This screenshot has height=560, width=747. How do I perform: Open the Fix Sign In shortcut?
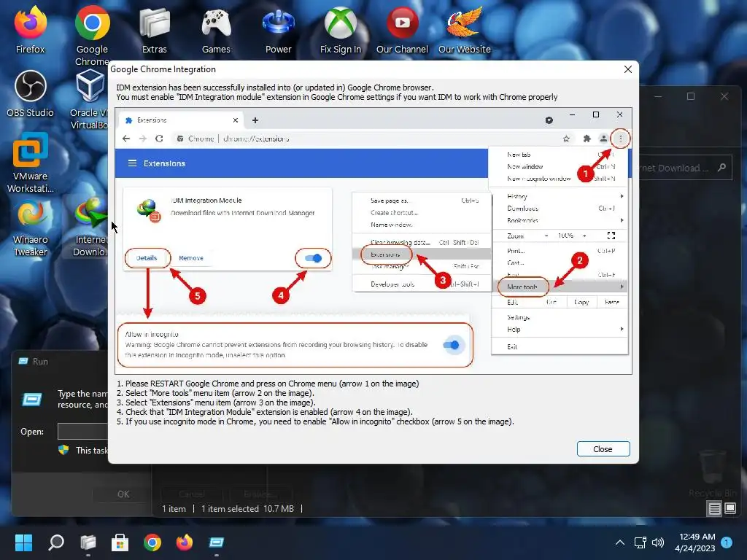click(340, 29)
